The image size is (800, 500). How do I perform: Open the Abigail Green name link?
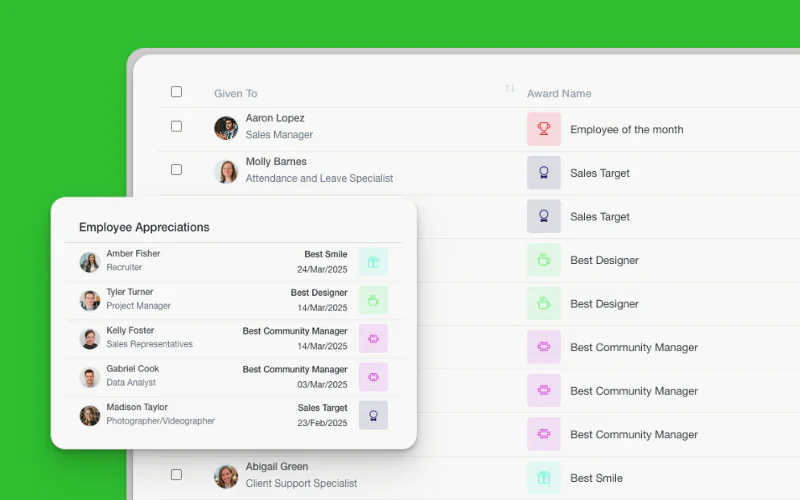[x=277, y=466]
